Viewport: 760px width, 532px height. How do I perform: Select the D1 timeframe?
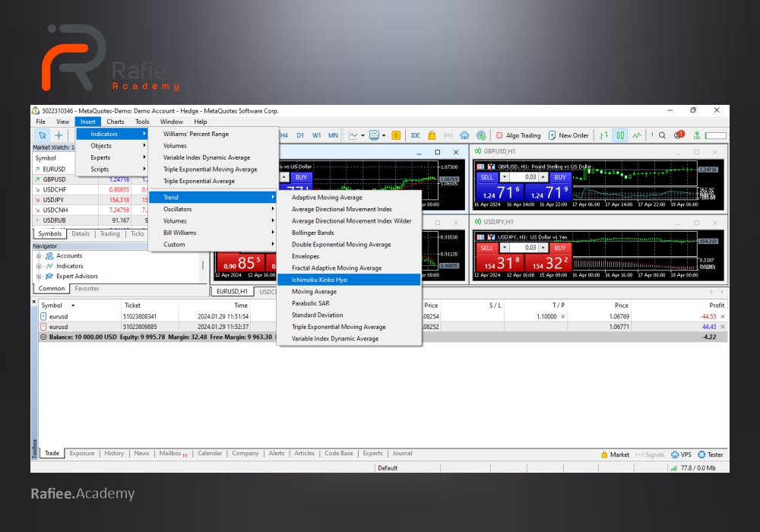tap(300, 135)
